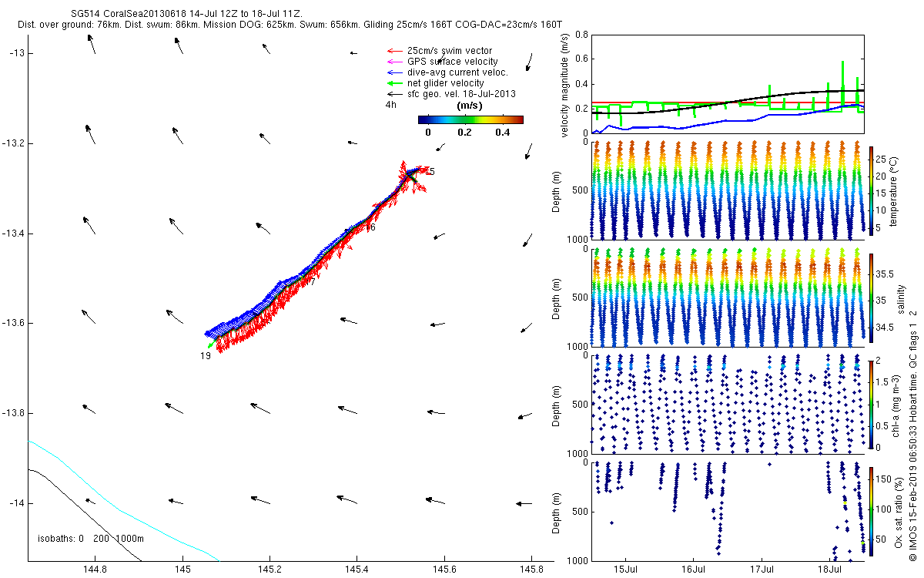The height and width of the screenshot is (578, 924).
Task: Click the '25' tick on temperature colorbar
Action: click(x=880, y=161)
